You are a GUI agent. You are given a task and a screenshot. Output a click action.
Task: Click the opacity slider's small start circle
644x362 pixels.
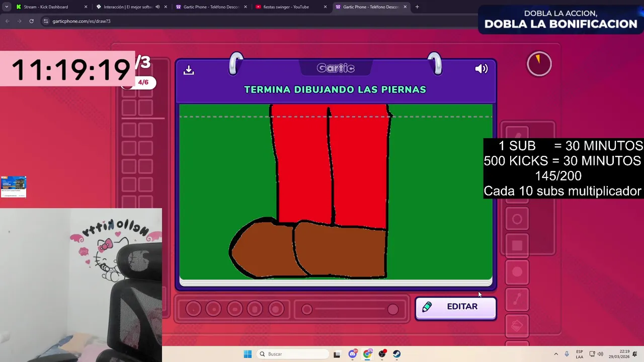tap(306, 309)
